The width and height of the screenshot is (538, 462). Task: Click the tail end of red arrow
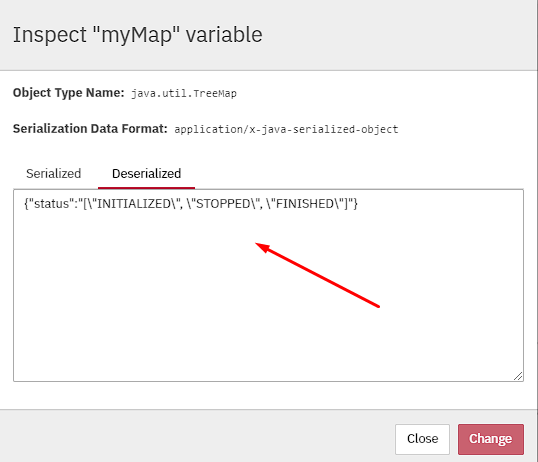pyautogui.click(x=378, y=307)
